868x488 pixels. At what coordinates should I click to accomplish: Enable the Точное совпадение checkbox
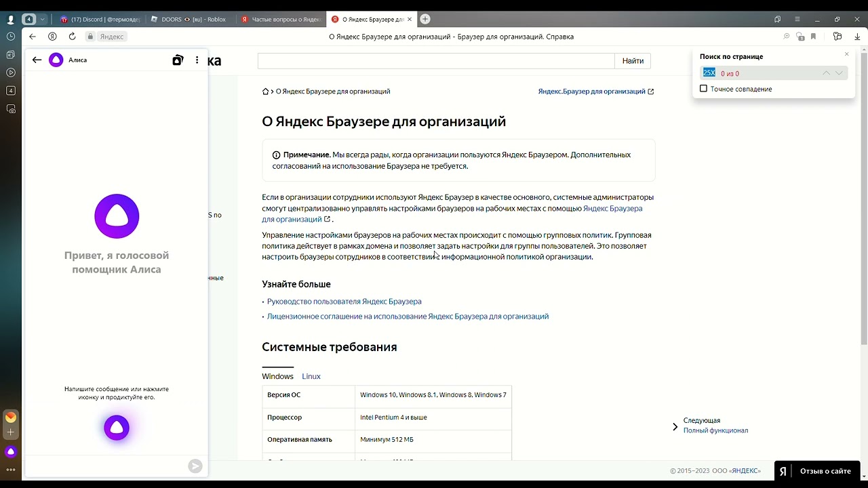tap(703, 89)
